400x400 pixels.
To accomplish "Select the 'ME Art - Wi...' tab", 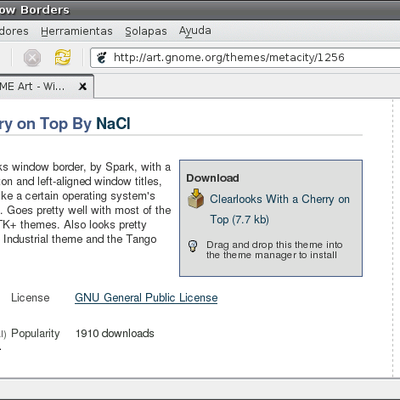I will pos(46,87).
